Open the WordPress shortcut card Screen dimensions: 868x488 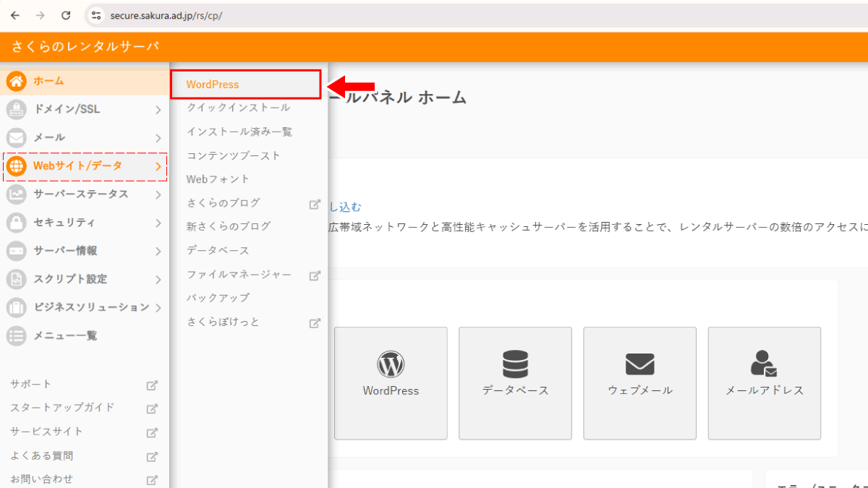coord(391,383)
